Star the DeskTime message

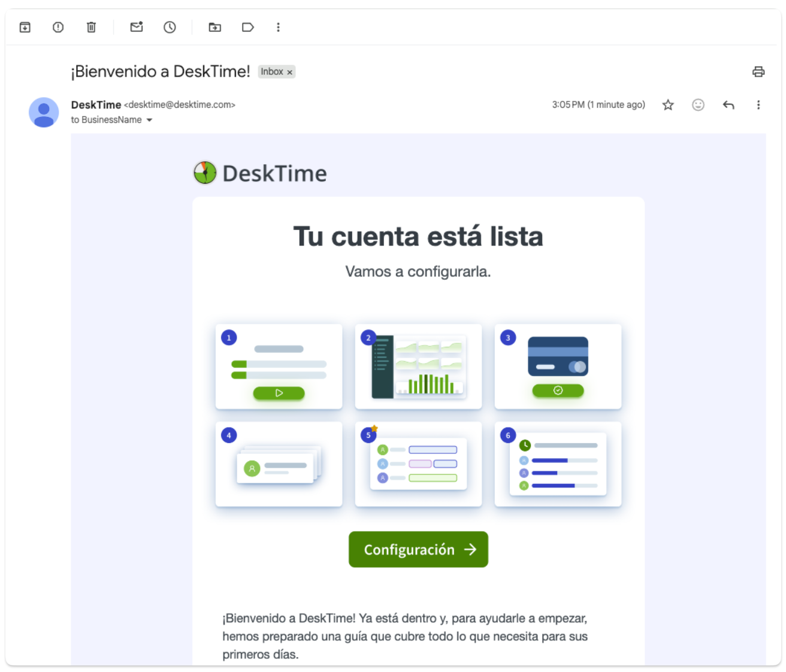pyautogui.click(x=668, y=105)
